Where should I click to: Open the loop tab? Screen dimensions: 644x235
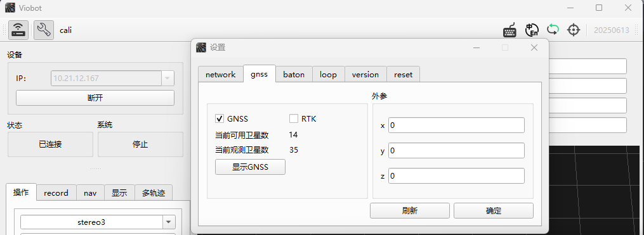328,74
